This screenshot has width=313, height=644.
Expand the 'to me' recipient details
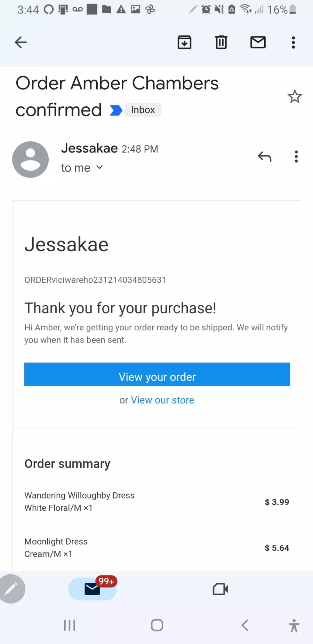click(82, 168)
